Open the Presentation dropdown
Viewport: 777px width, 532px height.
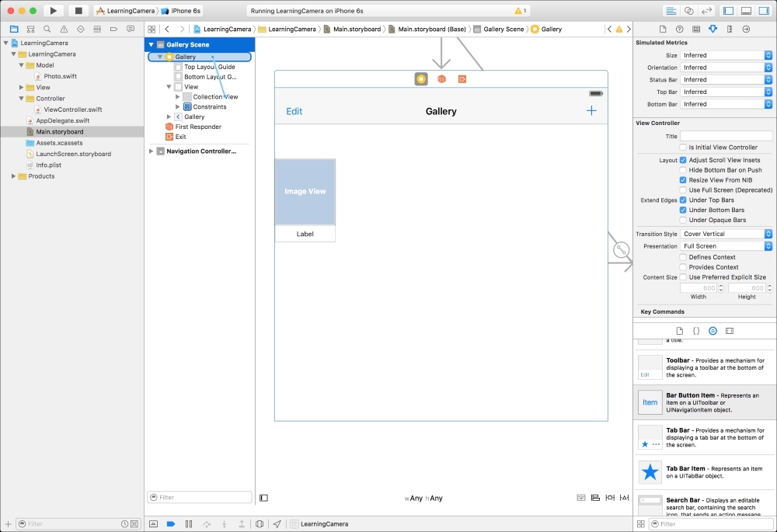726,246
